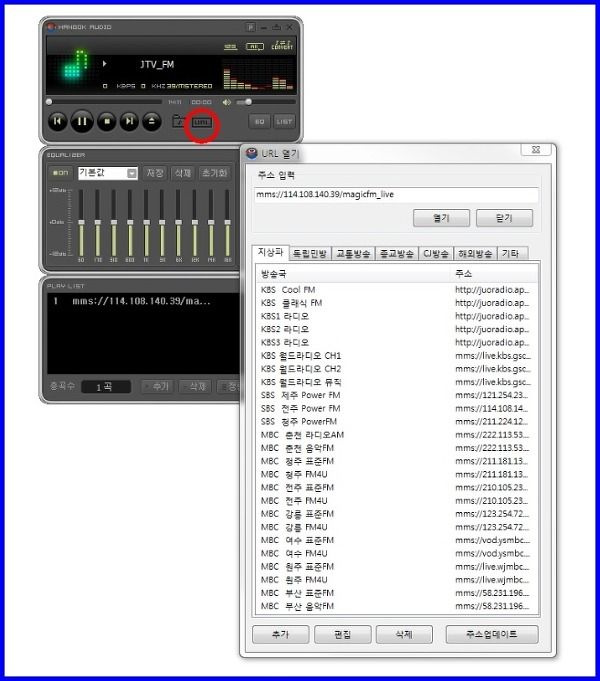Screen dimensions: 600x681
Task: Select KBS3 라디오 station row
Action: 397,342
